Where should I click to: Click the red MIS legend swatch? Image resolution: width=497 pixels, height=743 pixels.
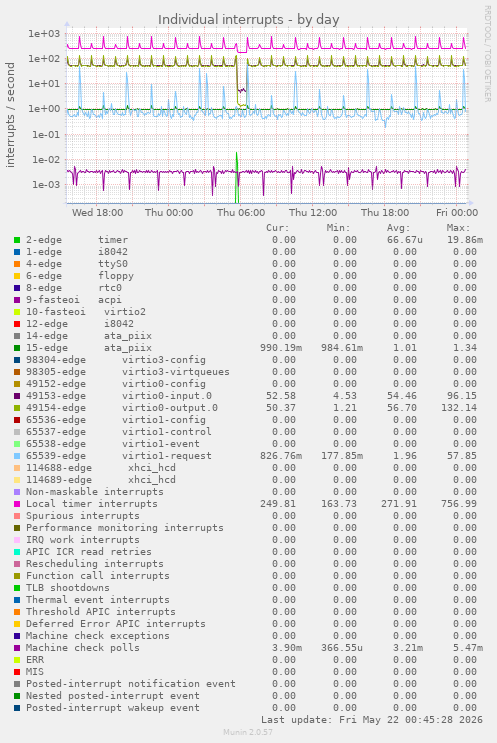tap(17, 672)
